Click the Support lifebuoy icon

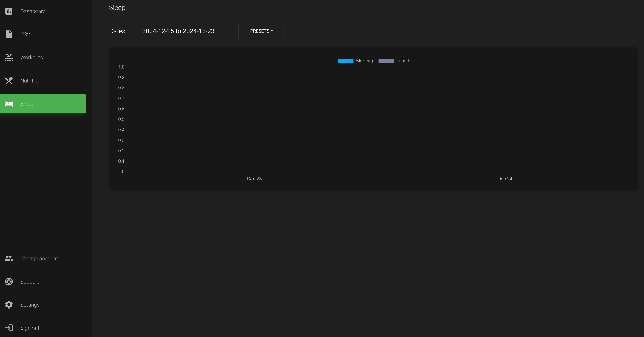[9, 282]
